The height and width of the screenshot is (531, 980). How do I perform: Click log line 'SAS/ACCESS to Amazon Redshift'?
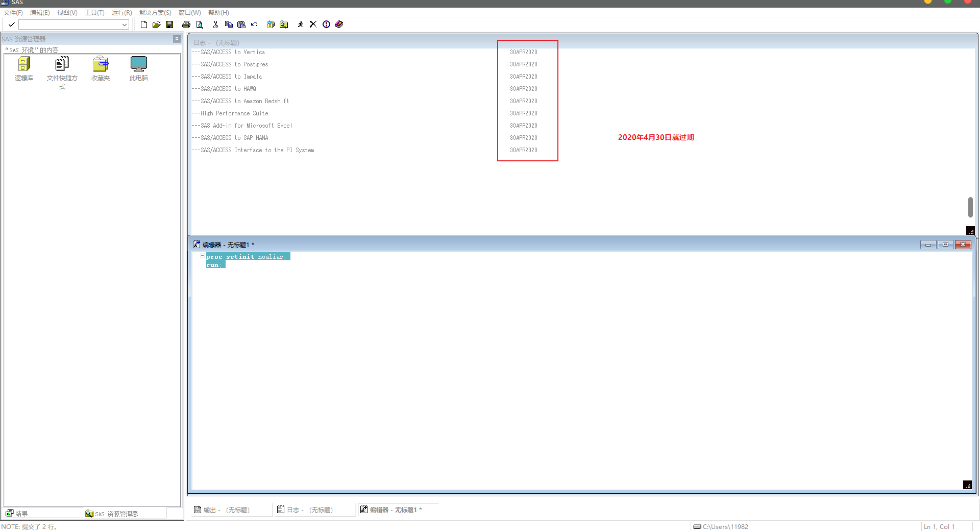240,101
